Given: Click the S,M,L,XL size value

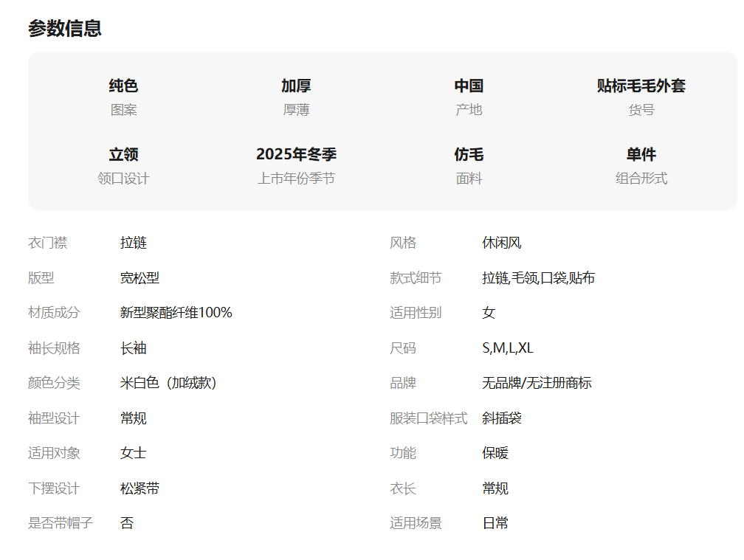Looking at the screenshot, I should [508, 348].
